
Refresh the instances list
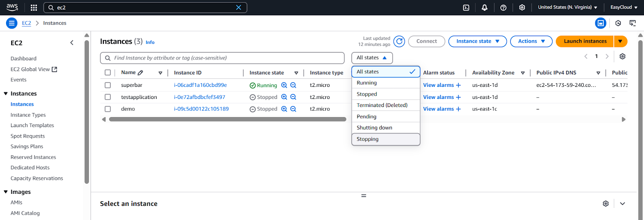click(x=399, y=41)
